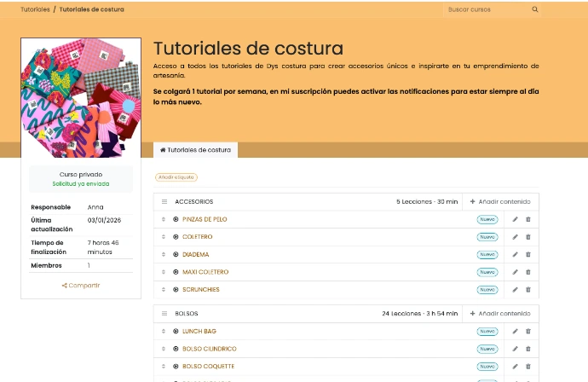Click the BOLSOS section handle icon
This screenshot has height=382, width=588.
pos(164,314)
